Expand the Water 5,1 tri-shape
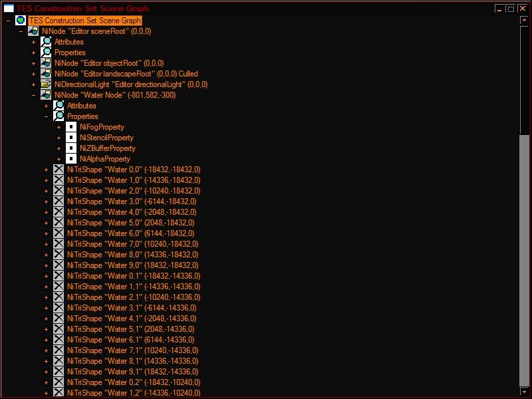Image resolution: width=532 pixels, height=399 pixels. pos(46,329)
